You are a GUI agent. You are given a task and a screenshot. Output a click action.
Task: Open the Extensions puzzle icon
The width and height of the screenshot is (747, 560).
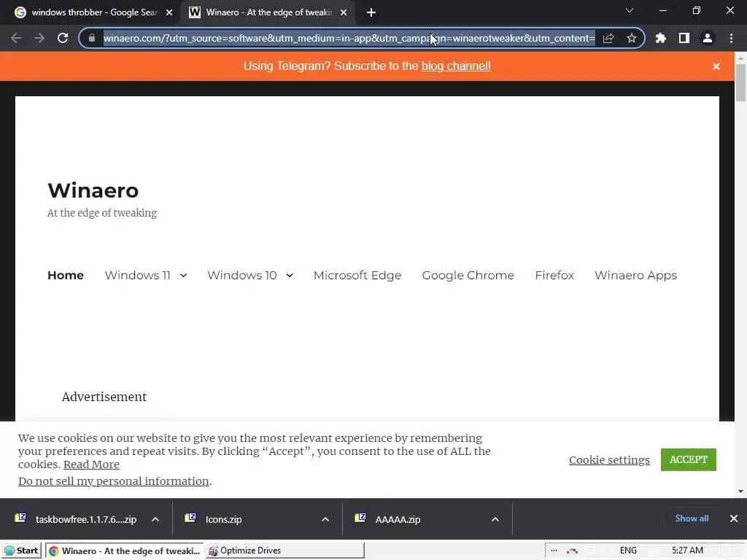click(x=661, y=38)
